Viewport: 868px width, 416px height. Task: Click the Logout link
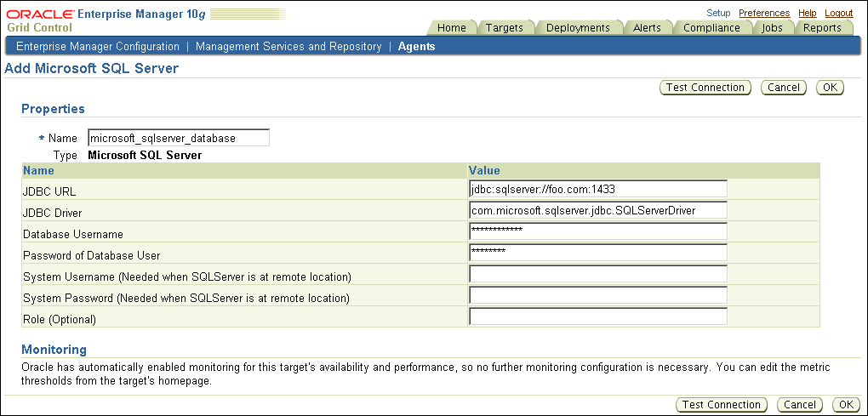pyautogui.click(x=839, y=13)
